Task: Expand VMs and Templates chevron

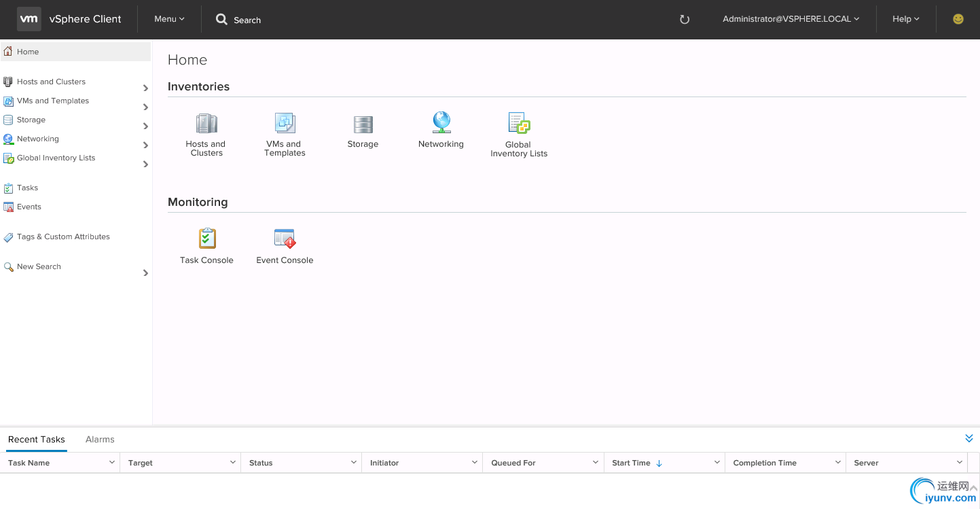Action: [x=145, y=107]
